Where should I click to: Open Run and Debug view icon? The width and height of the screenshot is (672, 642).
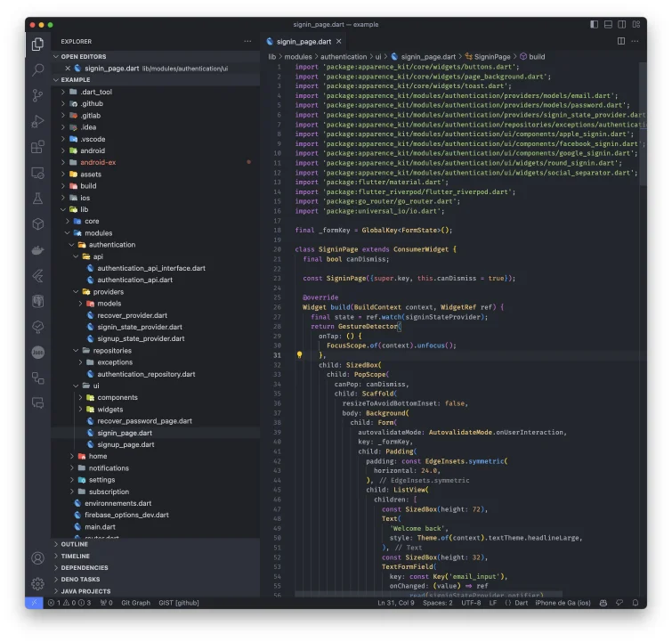pyautogui.click(x=37, y=121)
